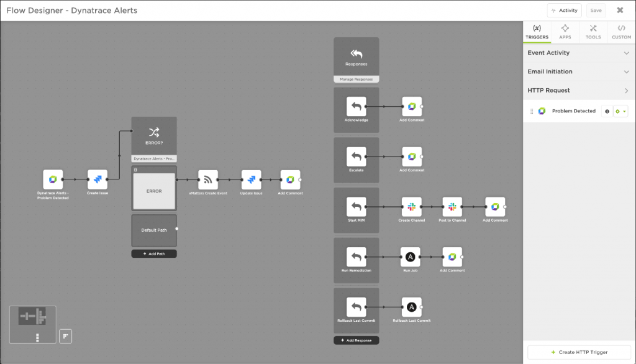The width and height of the screenshot is (636, 364).
Task: Expand the Event Activity section
Action: [x=579, y=53]
